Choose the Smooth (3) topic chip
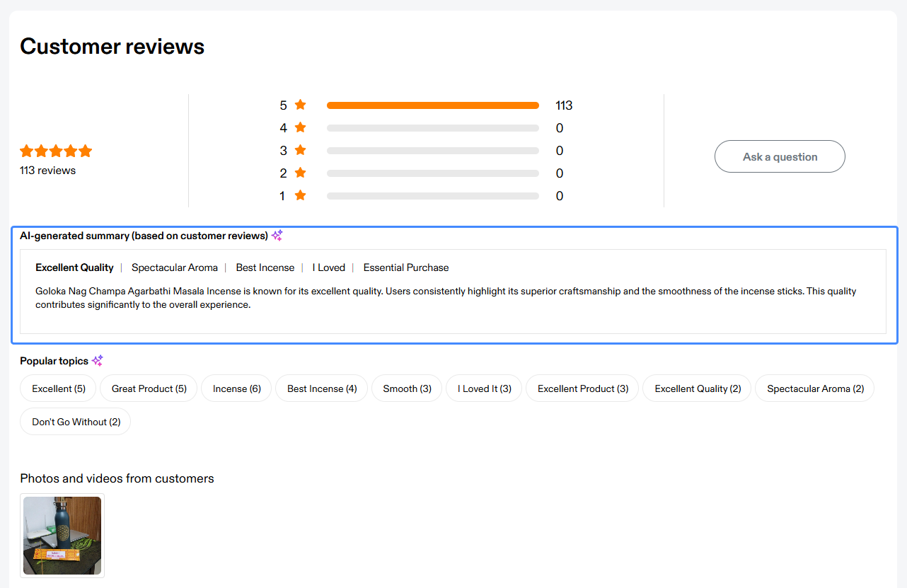 point(407,388)
